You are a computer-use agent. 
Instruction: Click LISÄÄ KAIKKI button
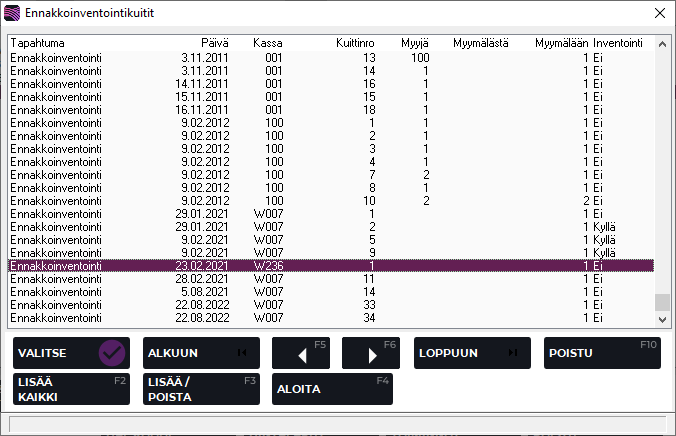point(71,389)
